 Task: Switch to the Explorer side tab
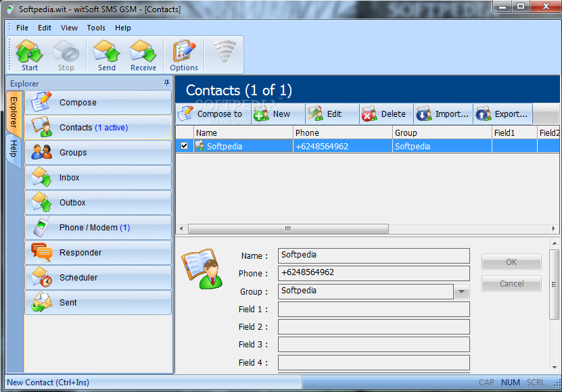point(14,112)
